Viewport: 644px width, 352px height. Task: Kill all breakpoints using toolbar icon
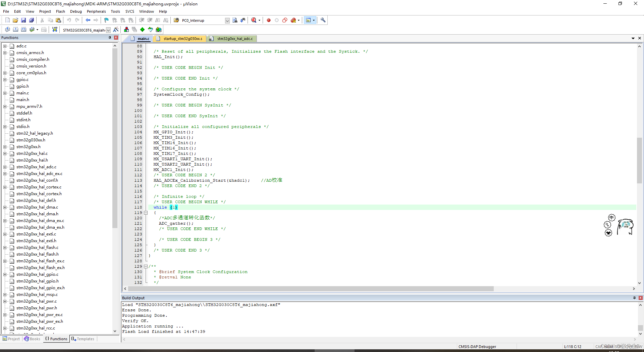(x=293, y=20)
